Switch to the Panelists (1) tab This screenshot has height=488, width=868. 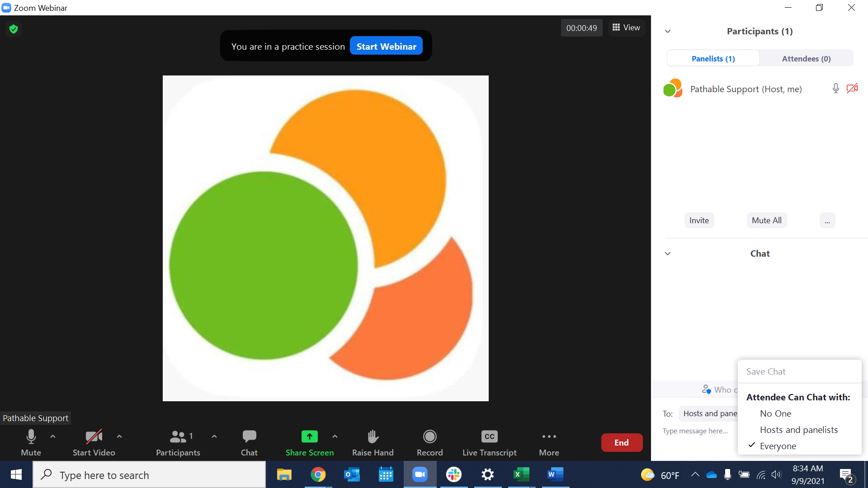coord(713,58)
